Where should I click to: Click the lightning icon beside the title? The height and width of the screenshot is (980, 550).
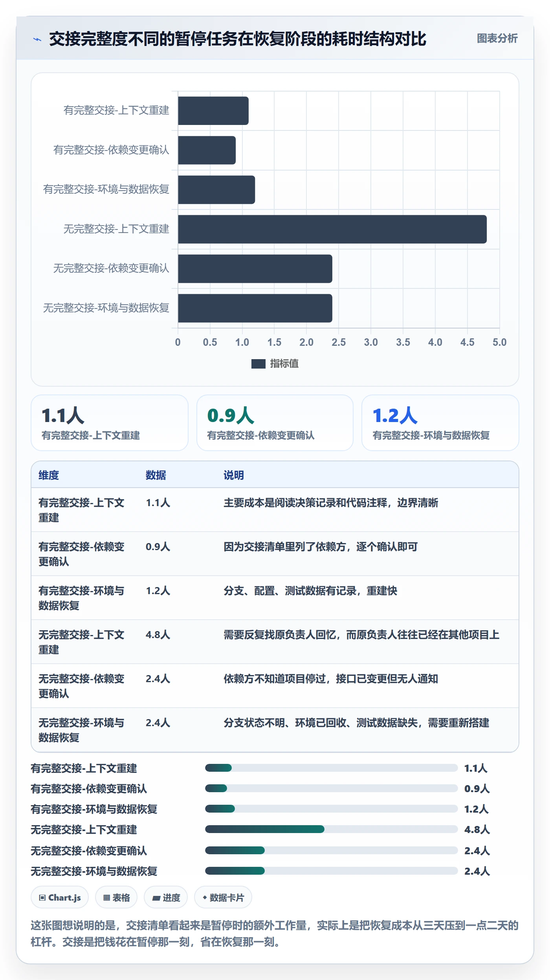[x=37, y=39]
